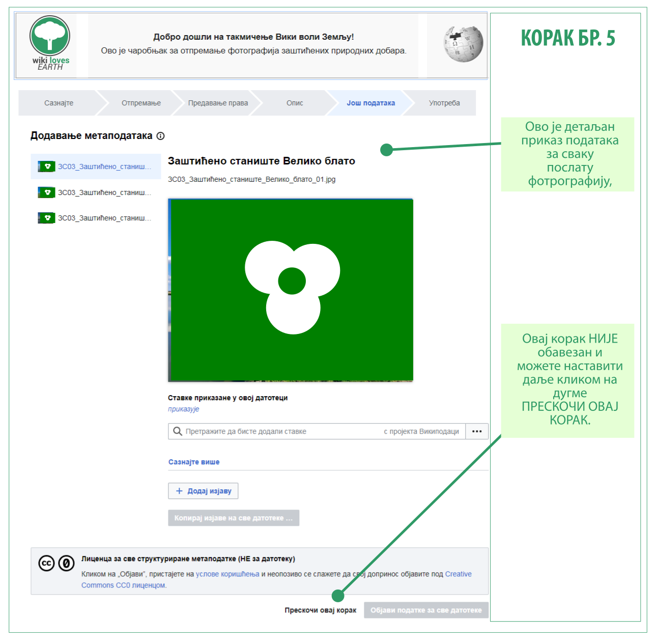Click Објави податке за све датотеке button
656x644 pixels.
click(x=426, y=610)
